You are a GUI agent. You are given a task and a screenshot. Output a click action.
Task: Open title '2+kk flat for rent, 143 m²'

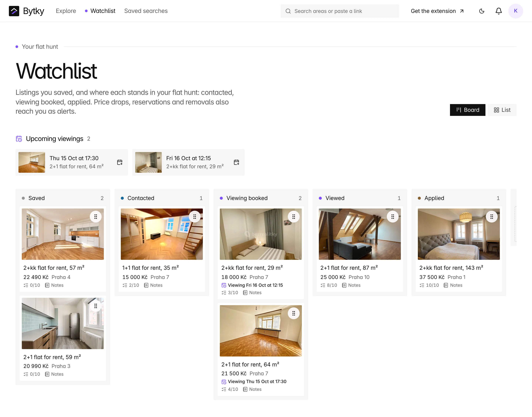pos(451,268)
